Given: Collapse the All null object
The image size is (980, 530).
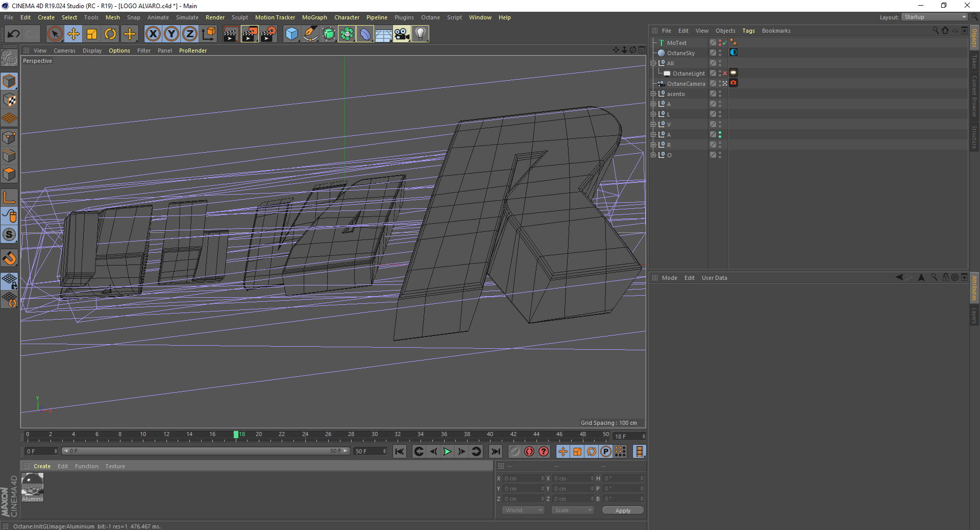Looking at the screenshot, I should click(653, 63).
